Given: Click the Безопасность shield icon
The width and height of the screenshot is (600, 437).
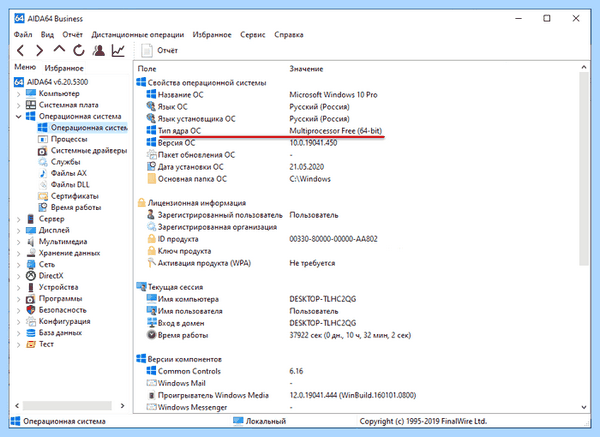Looking at the screenshot, I should point(31,310).
